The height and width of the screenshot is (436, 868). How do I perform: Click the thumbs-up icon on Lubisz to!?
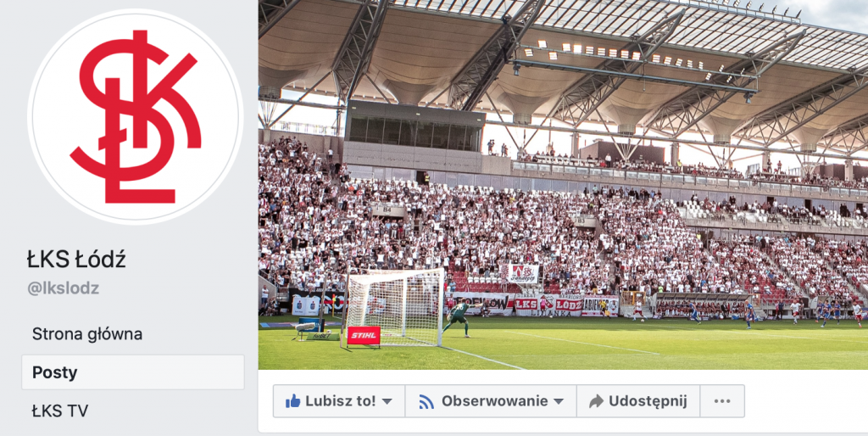tap(292, 401)
